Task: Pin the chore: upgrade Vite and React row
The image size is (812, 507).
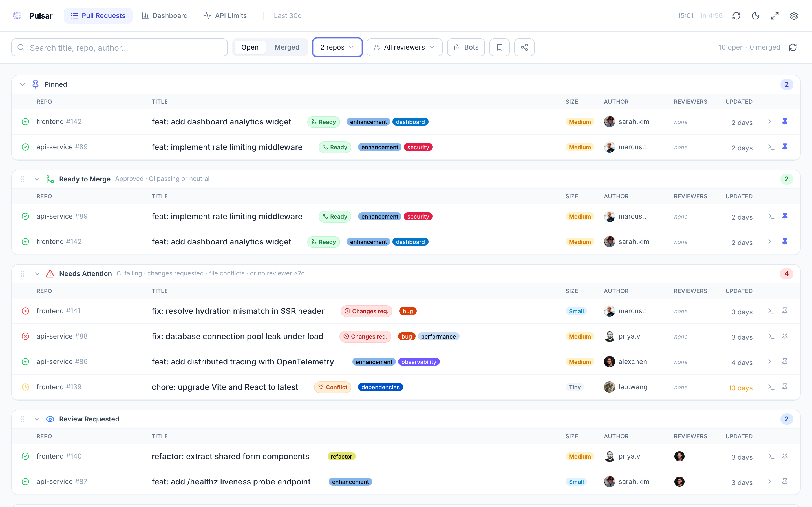Action: [x=785, y=387]
